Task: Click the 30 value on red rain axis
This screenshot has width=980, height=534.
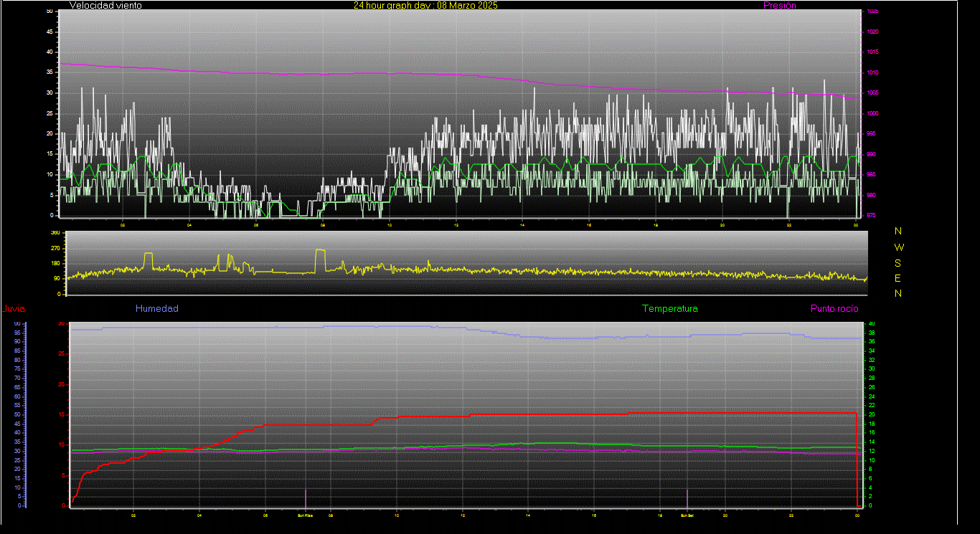Action: click(x=62, y=324)
